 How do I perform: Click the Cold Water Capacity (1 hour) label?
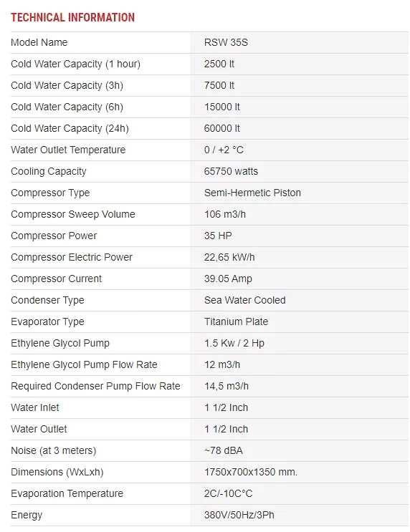76,64
